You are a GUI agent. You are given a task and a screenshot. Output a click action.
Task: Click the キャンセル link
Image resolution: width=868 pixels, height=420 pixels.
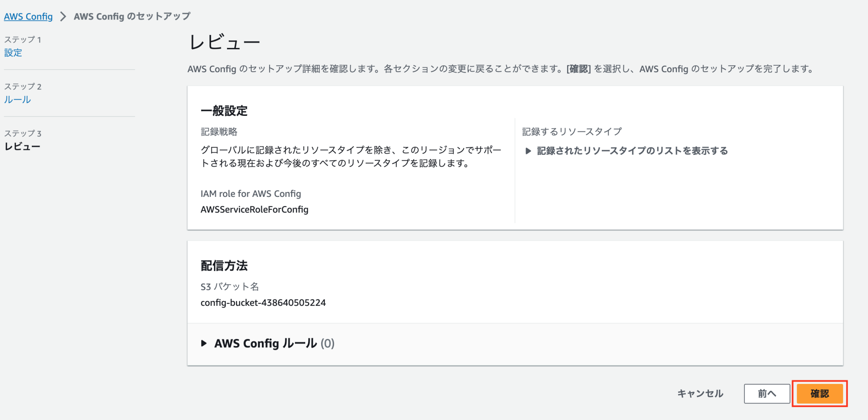(700, 393)
